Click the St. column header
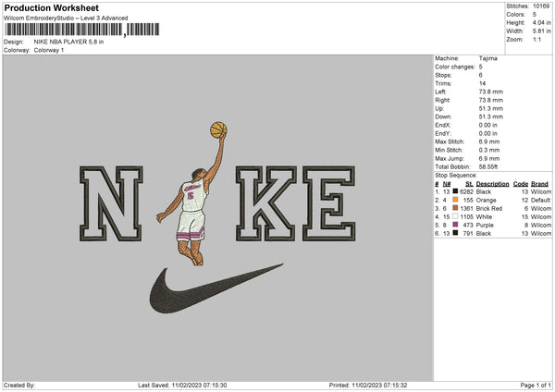Screen dimensions: 555x392 (469, 184)
